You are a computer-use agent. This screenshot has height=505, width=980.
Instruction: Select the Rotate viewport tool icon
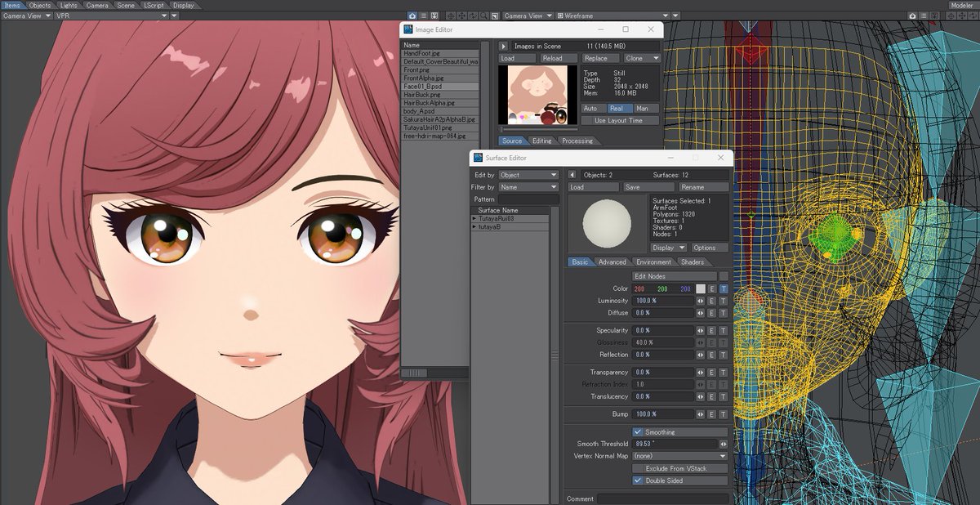click(x=472, y=15)
